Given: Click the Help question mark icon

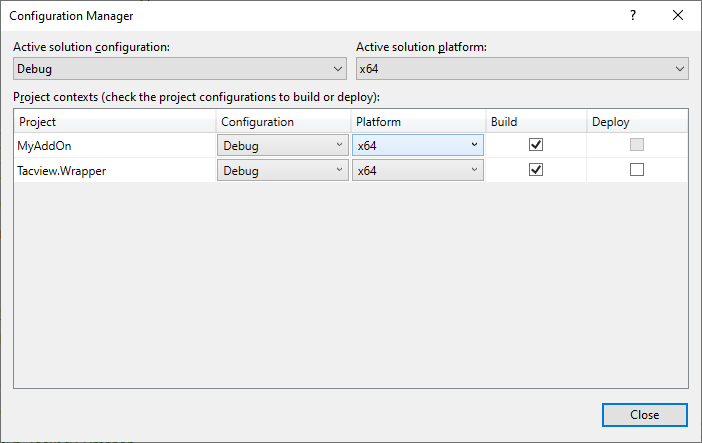Looking at the screenshot, I should 632,15.
